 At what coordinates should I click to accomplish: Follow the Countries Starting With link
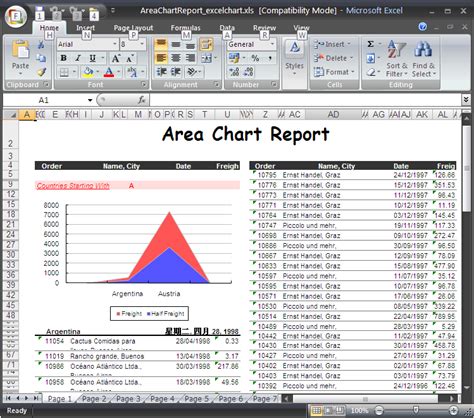(x=73, y=186)
